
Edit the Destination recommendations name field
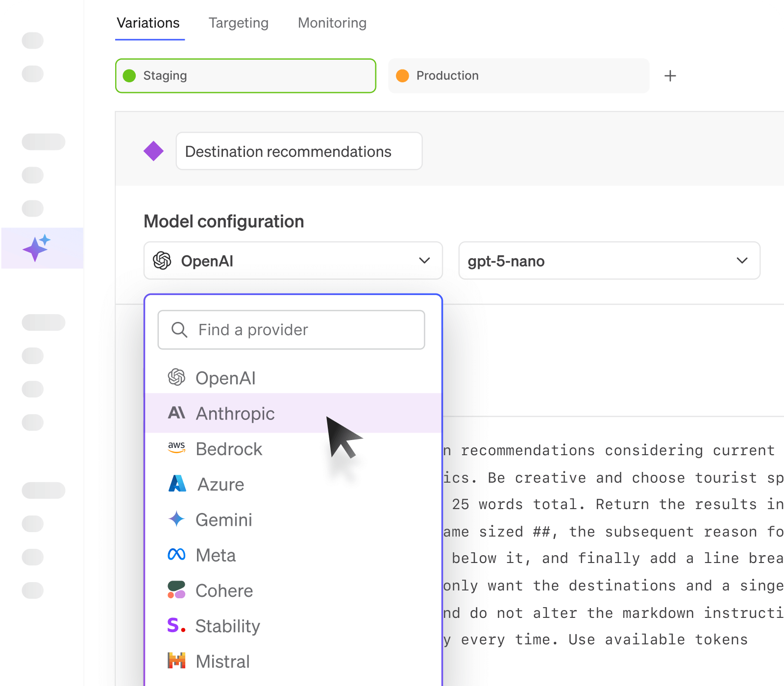(299, 151)
